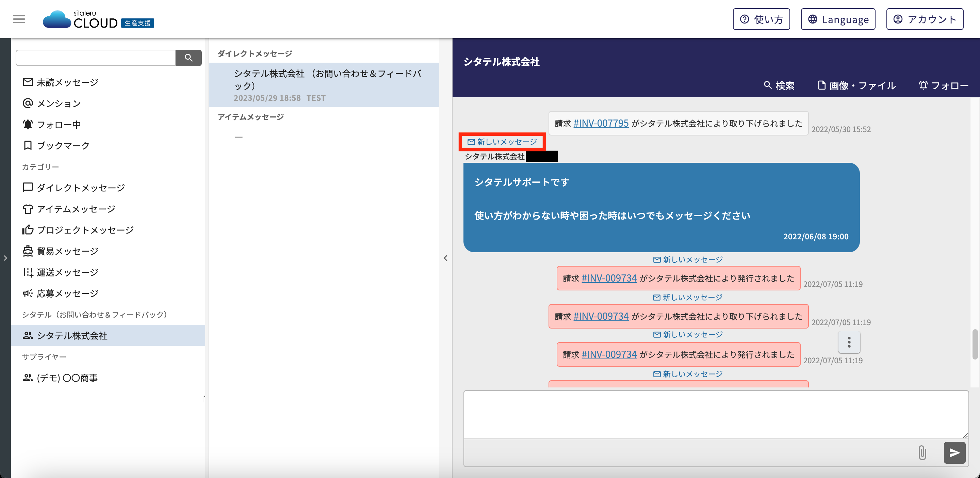980x478 pixels.
Task: Click the search magnifier button
Action: point(189,58)
